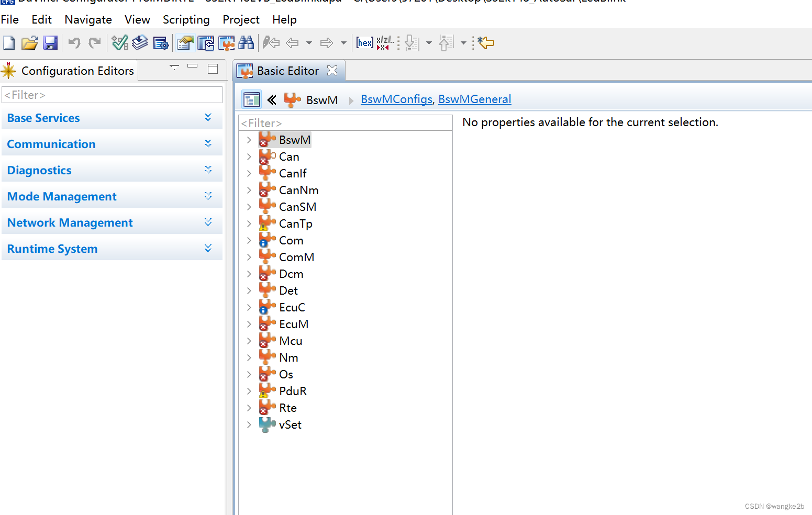Select the ComM module
The width and height of the screenshot is (812, 515).
[x=296, y=257]
